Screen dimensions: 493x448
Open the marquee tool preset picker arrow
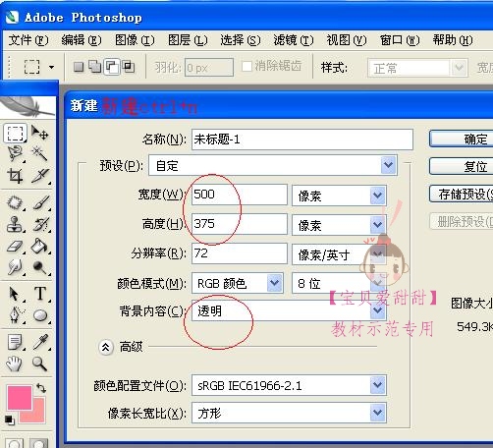click(x=51, y=67)
